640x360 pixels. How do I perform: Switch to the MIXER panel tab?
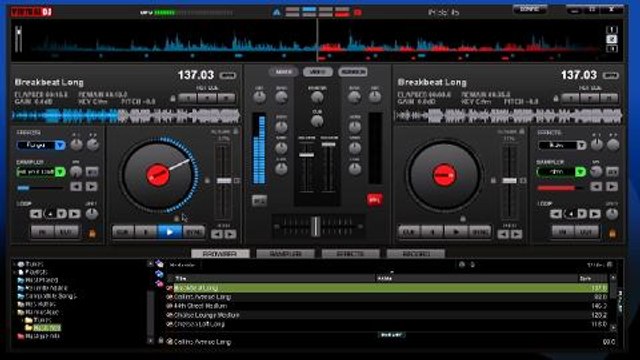[283, 72]
